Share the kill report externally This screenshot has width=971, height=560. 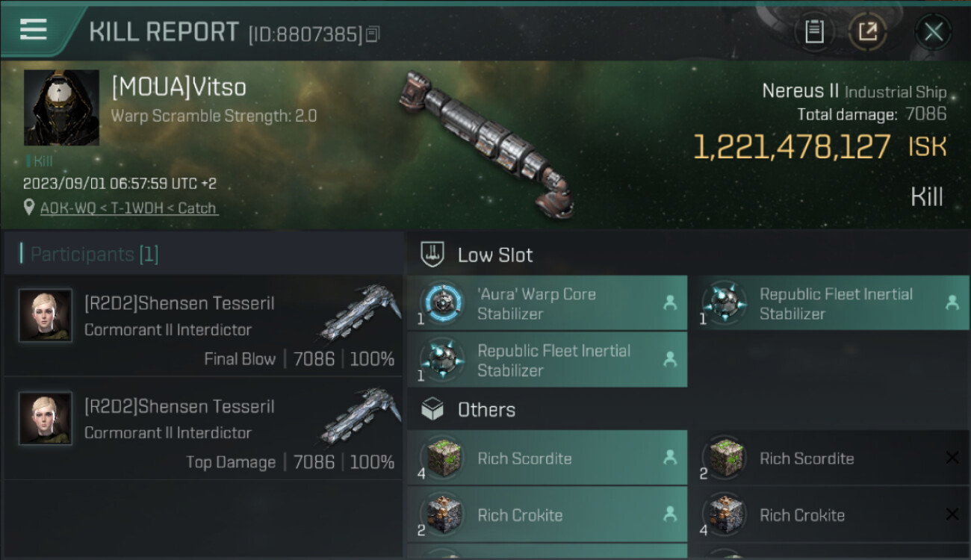click(x=867, y=31)
